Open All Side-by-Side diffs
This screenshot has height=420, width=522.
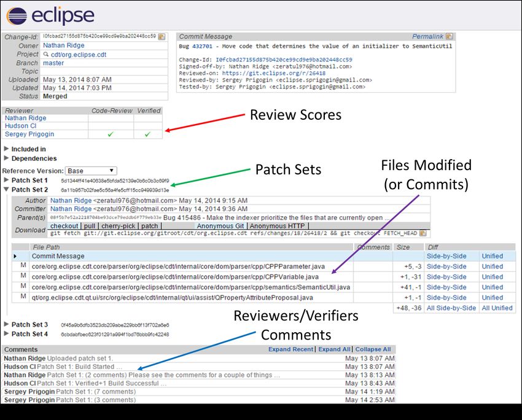click(451, 308)
